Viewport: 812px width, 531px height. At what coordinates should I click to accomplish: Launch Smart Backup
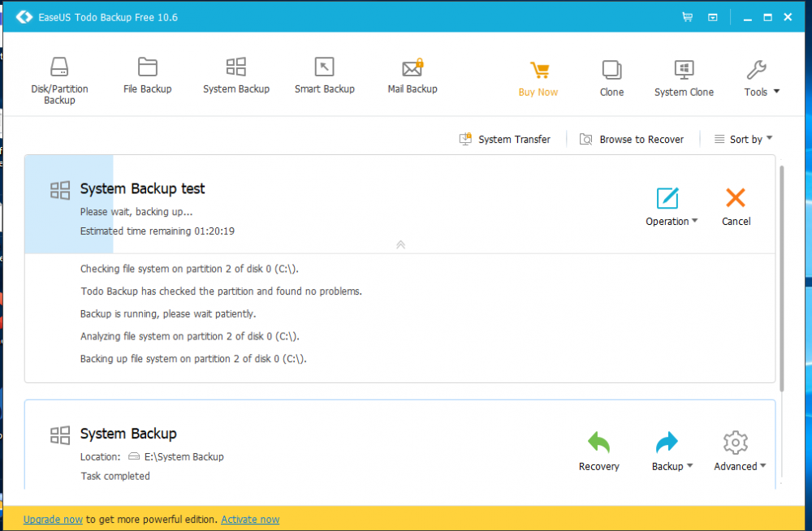click(324, 76)
